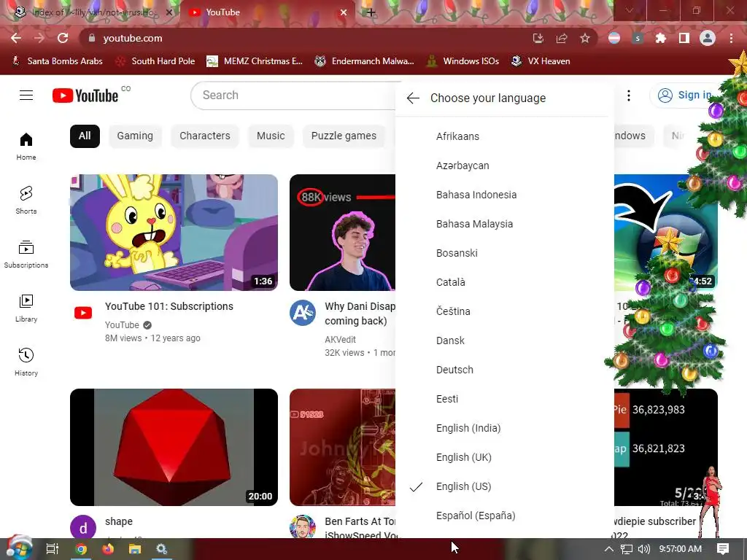Open the AKVedit channel avatar

[x=303, y=313]
